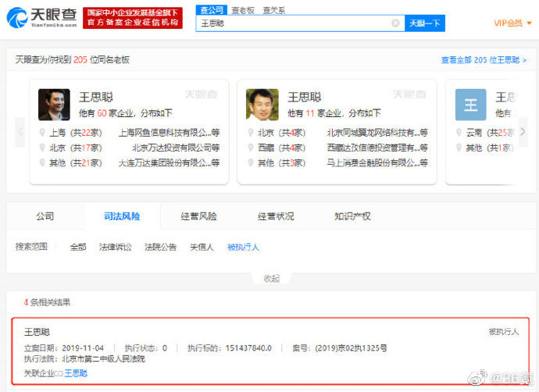Screen dimensions: 539x392
Task: Select the 查公司 search tab
Action: pyautogui.click(x=209, y=10)
